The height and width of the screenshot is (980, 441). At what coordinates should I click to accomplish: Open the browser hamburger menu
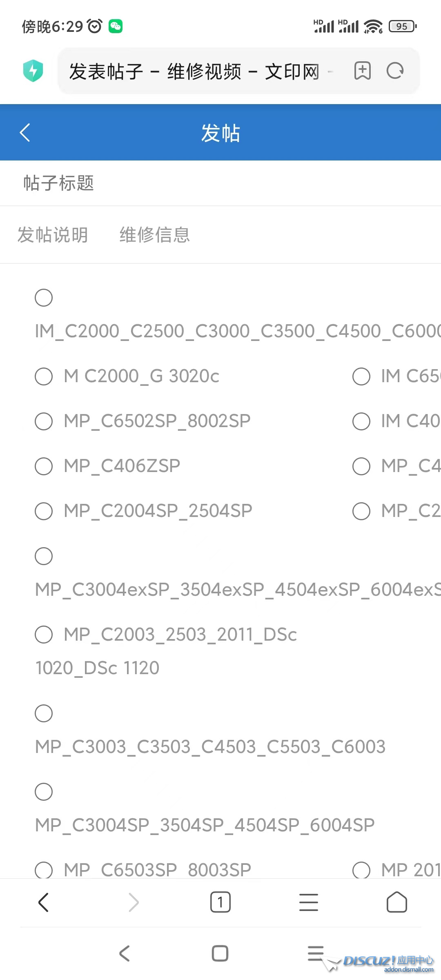pos(308,902)
